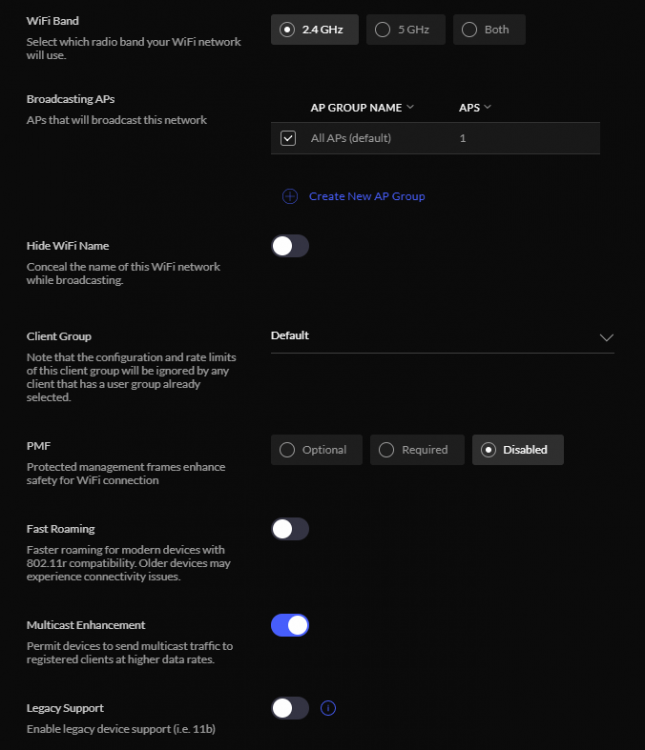Click the Fast Roaming heading
The image size is (645, 750).
click(x=60, y=529)
